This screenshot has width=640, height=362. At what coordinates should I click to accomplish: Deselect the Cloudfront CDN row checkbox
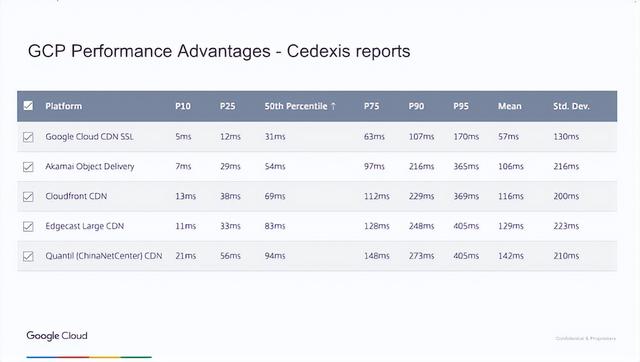28,197
